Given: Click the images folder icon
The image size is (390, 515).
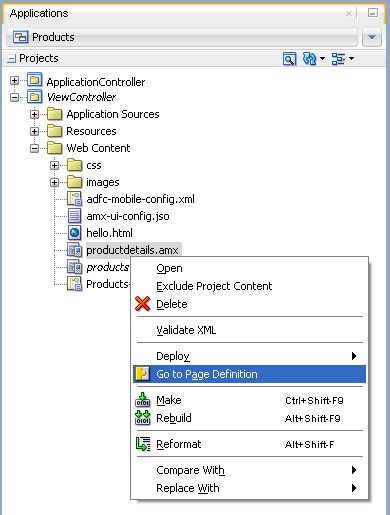Looking at the screenshot, I should coord(74,182).
